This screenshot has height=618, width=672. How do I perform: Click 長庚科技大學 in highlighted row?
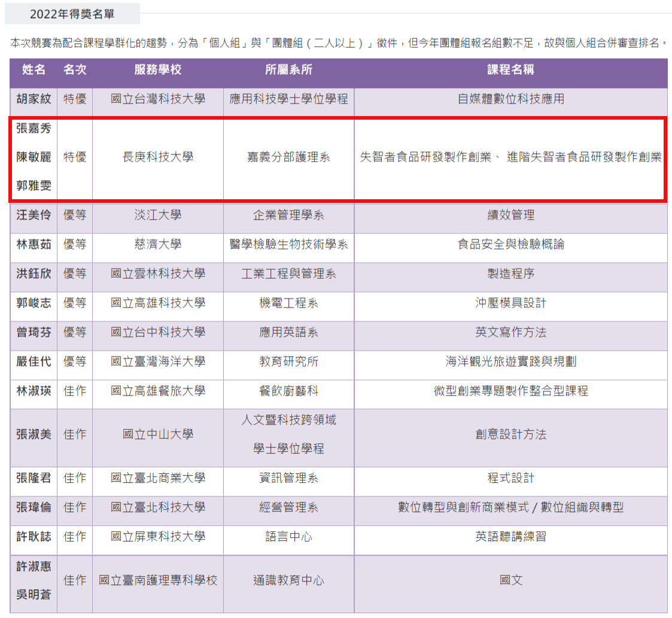[158, 157]
